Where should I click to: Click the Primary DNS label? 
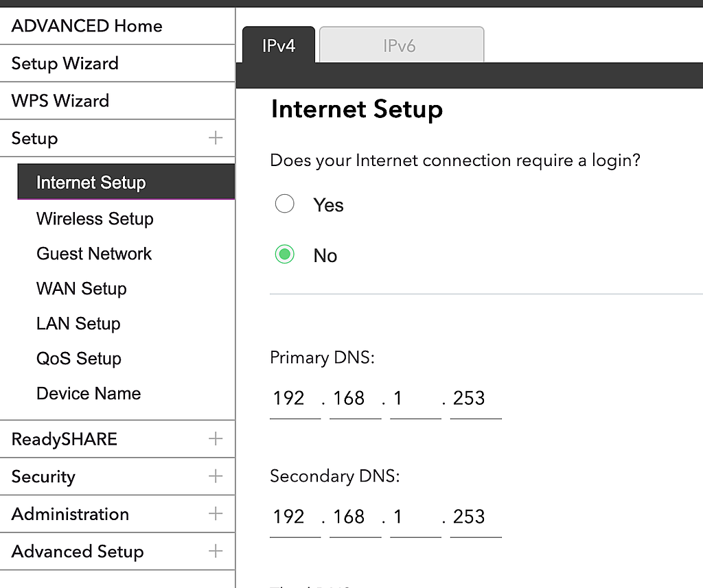click(x=322, y=357)
